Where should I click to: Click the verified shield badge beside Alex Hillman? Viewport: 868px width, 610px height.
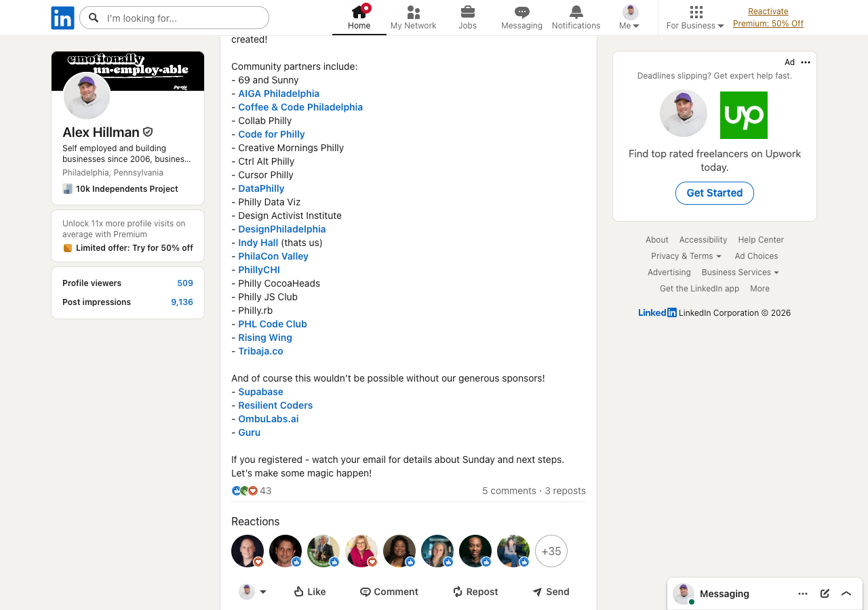pyautogui.click(x=147, y=132)
